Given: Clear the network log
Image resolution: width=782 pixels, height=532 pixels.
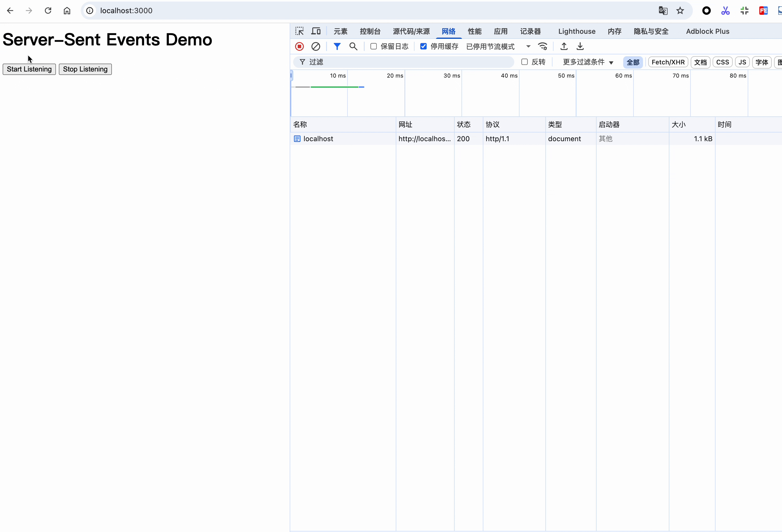Looking at the screenshot, I should click(316, 46).
